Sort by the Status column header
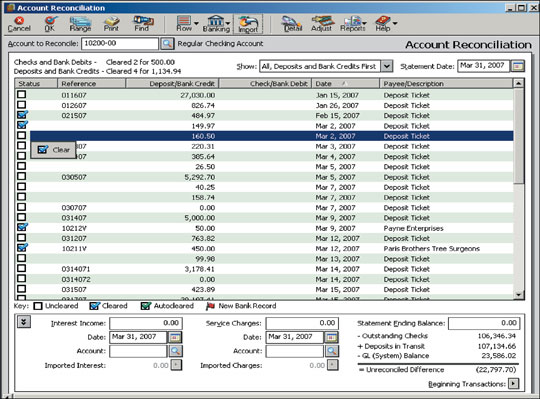Image resolution: width=540 pixels, height=399 pixels. [x=36, y=83]
